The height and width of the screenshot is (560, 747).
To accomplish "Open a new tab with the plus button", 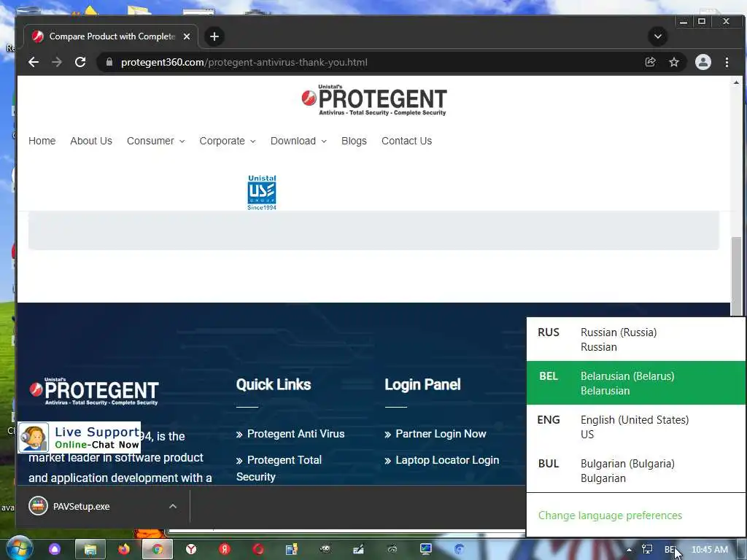I will (x=214, y=36).
